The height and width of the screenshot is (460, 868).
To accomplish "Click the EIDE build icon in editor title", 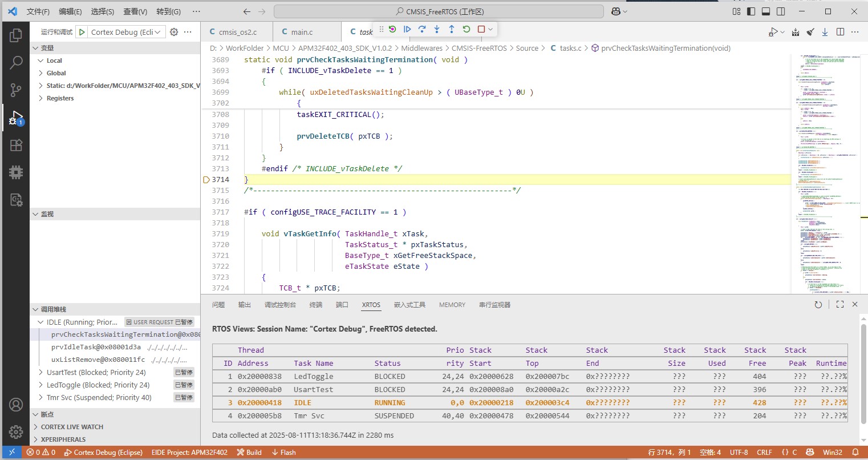I will point(796,32).
